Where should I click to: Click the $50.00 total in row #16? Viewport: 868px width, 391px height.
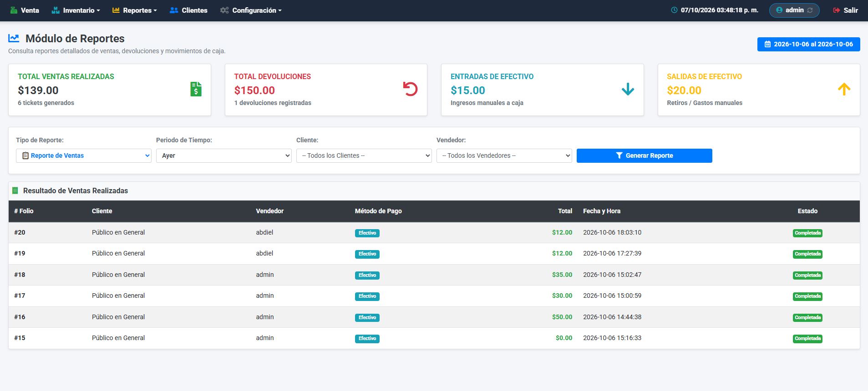tap(562, 317)
